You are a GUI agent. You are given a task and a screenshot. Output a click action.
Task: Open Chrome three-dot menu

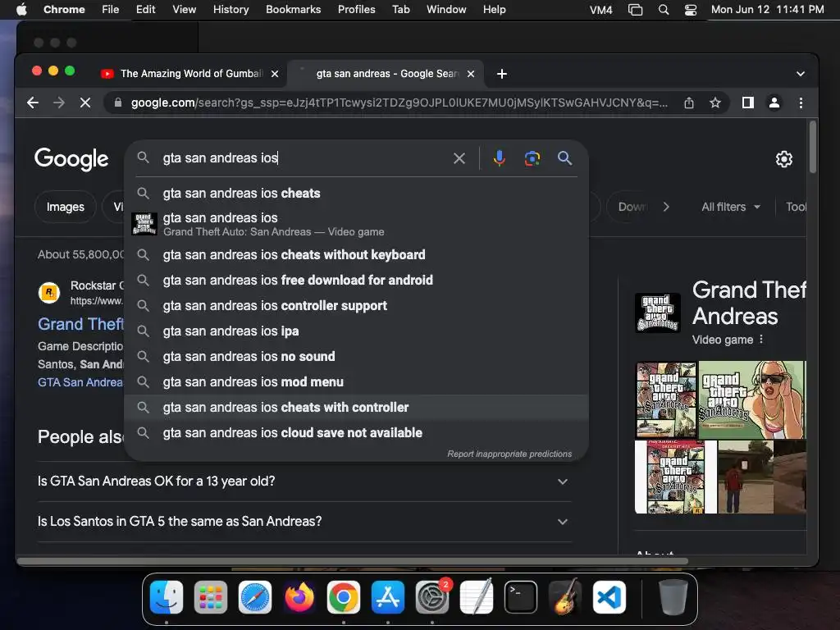pos(801,103)
